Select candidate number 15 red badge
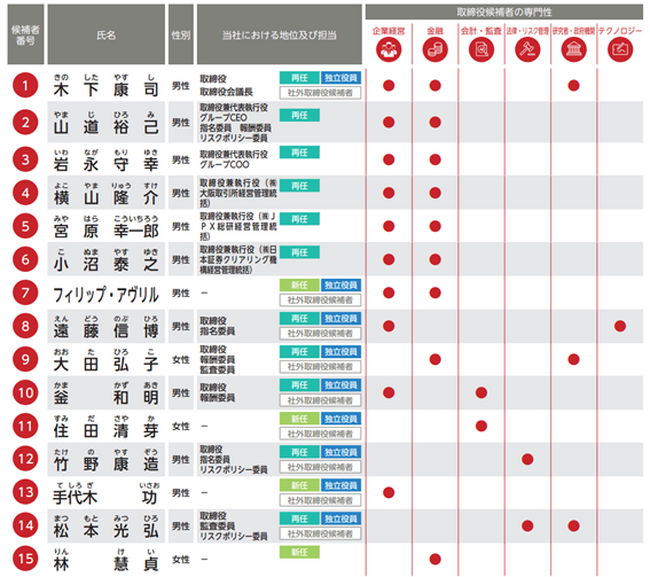650x577 pixels. [25, 559]
